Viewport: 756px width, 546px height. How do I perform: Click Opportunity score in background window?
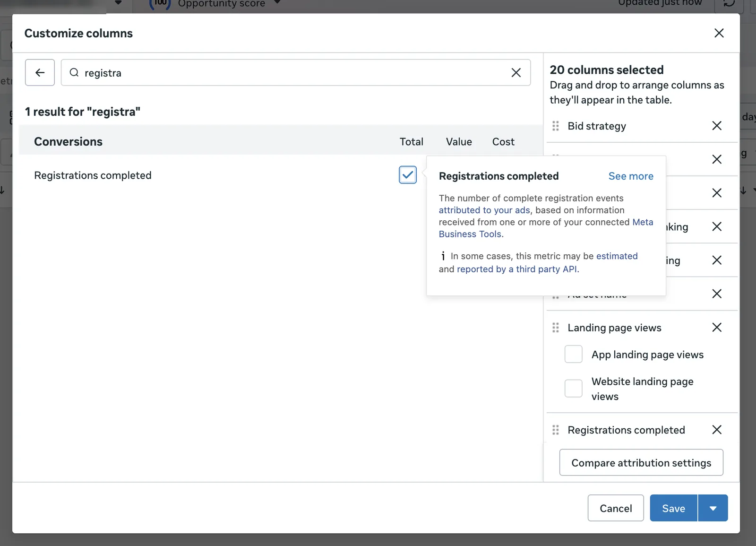(x=222, y=4)
